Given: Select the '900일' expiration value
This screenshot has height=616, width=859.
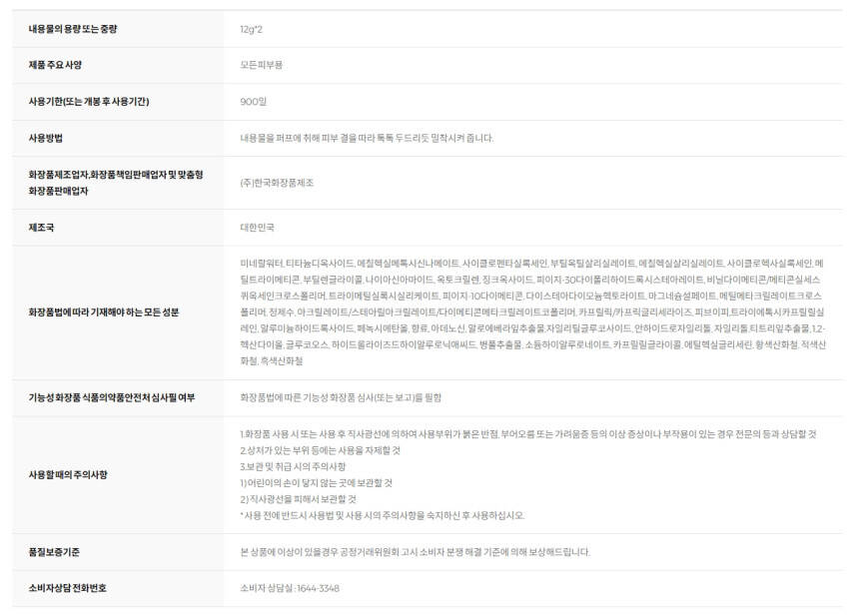Looking at the screenshot, I should (254, 102).
